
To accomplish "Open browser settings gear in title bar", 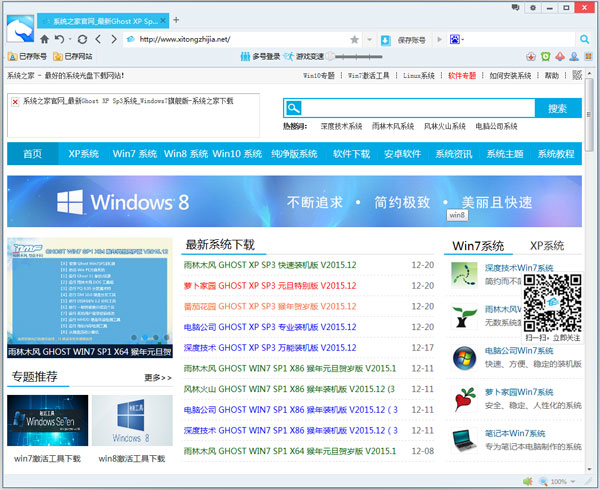I will (x=533, y=7).
